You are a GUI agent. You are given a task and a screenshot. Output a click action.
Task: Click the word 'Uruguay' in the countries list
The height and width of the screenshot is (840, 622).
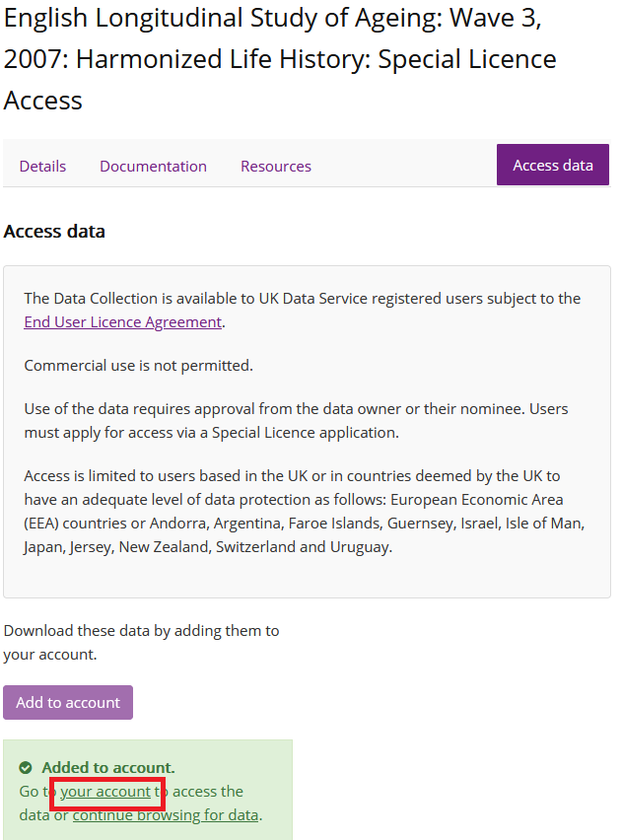[360, 547]
